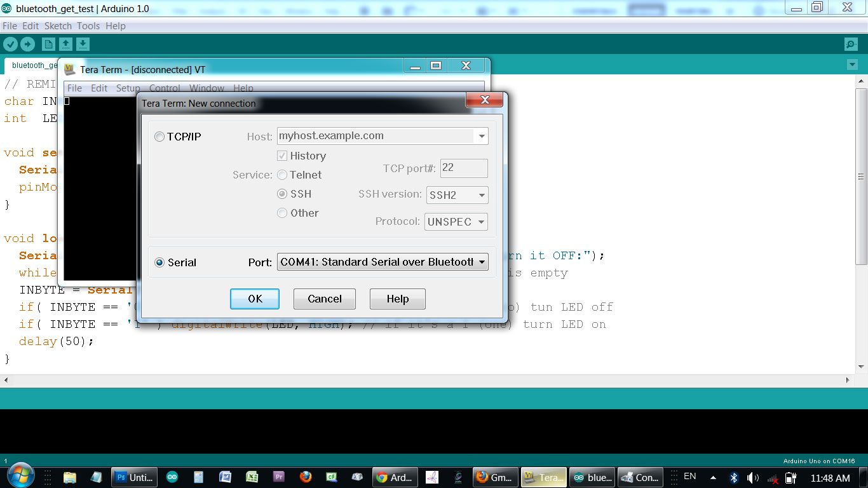Open the Serial Monitor magnifier icon

click(x=850, y=44)
